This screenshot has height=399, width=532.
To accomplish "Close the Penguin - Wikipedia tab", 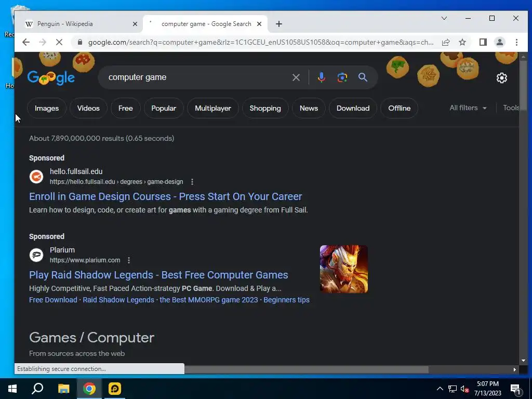I will (135, 24).
